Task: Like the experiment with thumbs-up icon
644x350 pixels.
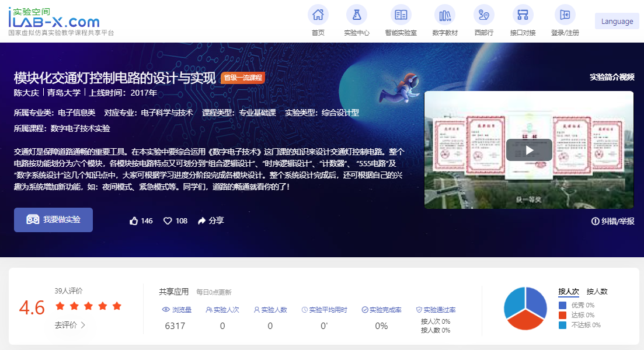Action: [x=134, y=221]
